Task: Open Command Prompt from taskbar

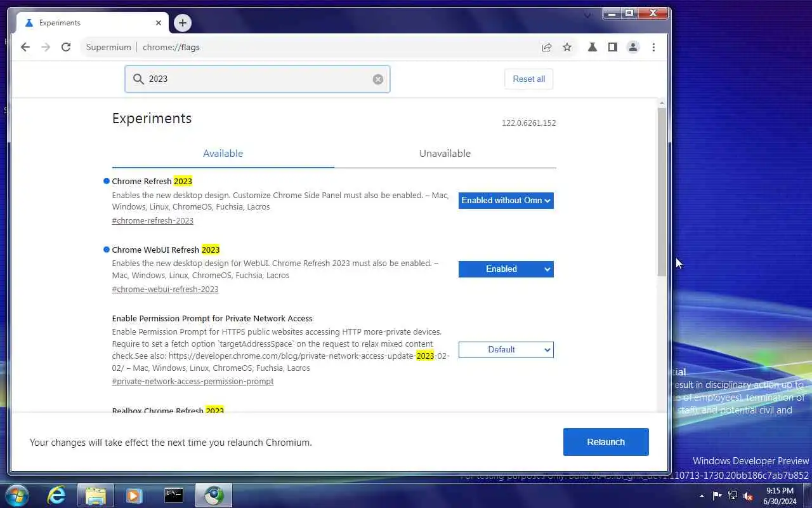Action: coord(174,495)
